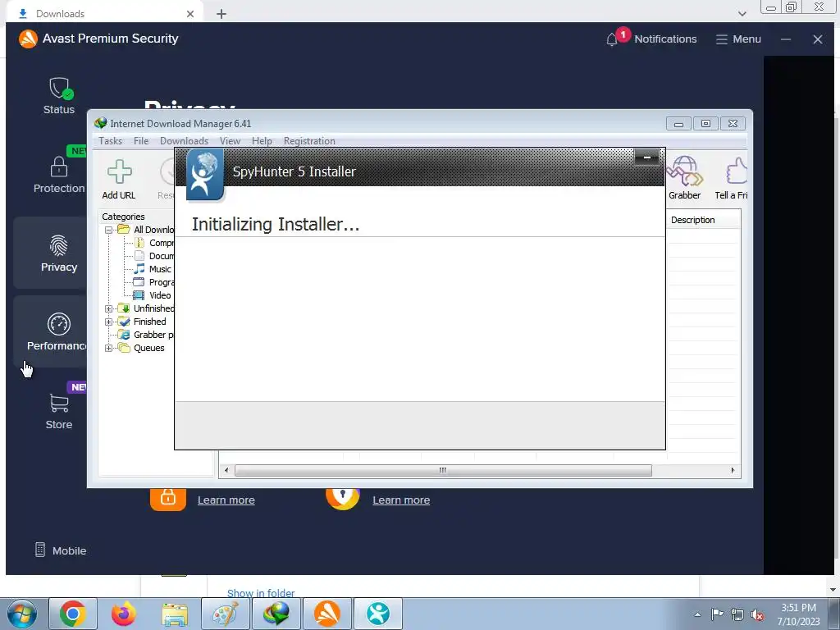Click first Learn more link in Avast
Viewport: 840px width, 630px height.
pyautogui.click(x=226, y=500)
